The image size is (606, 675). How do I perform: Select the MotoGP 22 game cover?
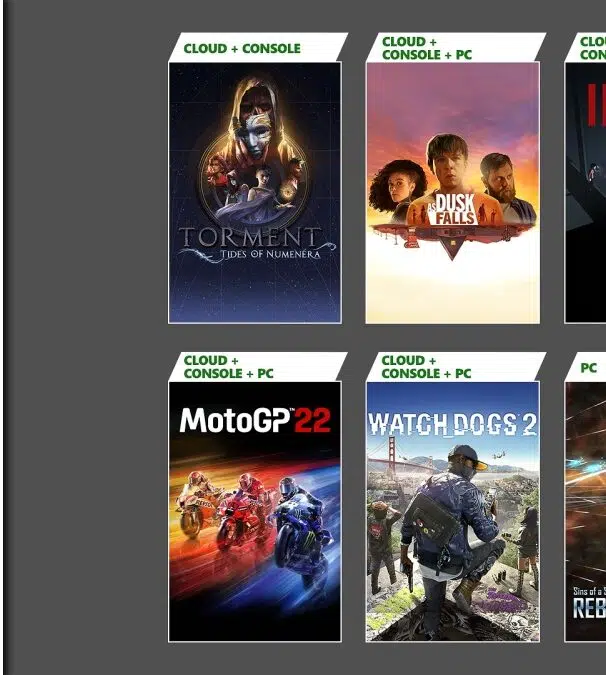[255, 511]
